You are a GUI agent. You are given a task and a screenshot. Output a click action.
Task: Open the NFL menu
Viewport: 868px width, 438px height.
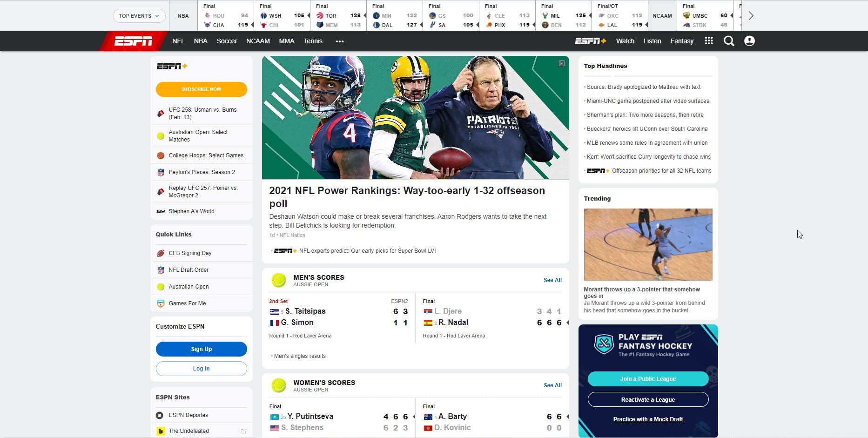click(x=178, y=41)
